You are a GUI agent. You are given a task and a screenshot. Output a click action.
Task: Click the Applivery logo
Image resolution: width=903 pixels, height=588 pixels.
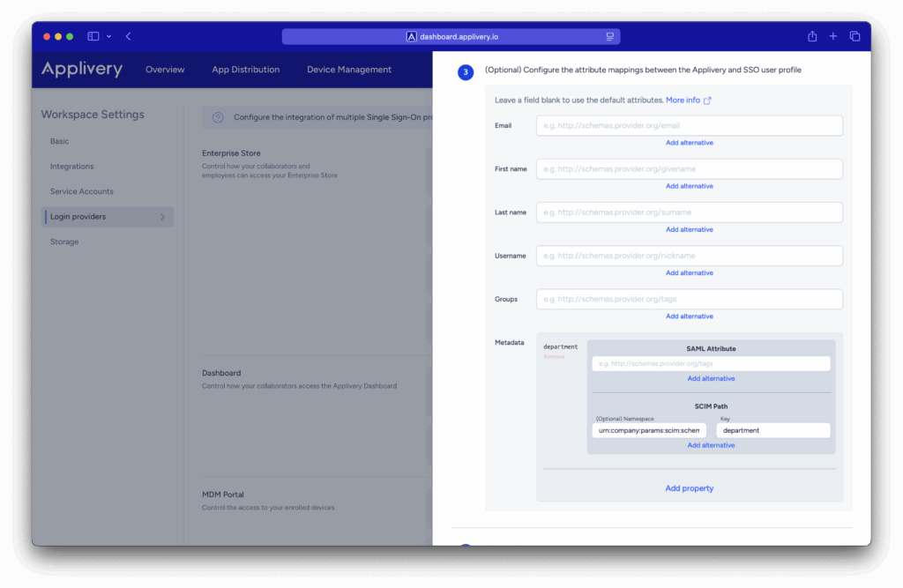(x=82, y=70)
